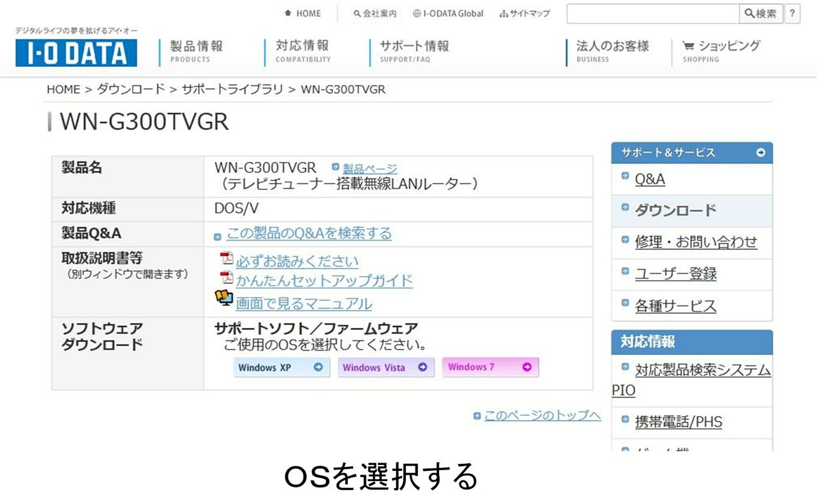Click the I-O DATA logo
The image size is (817, 504).
76,52
